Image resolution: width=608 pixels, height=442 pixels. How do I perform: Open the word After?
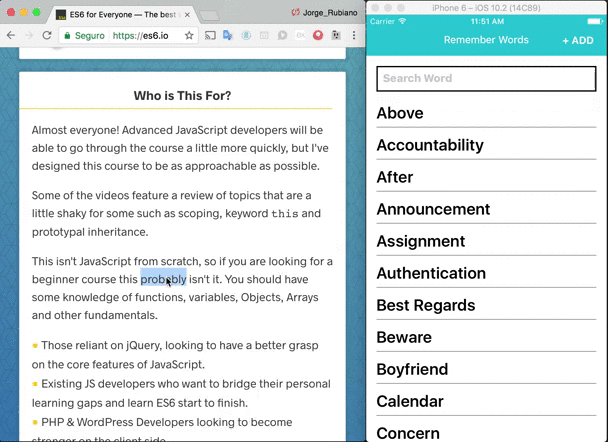(x=486, y=178)
